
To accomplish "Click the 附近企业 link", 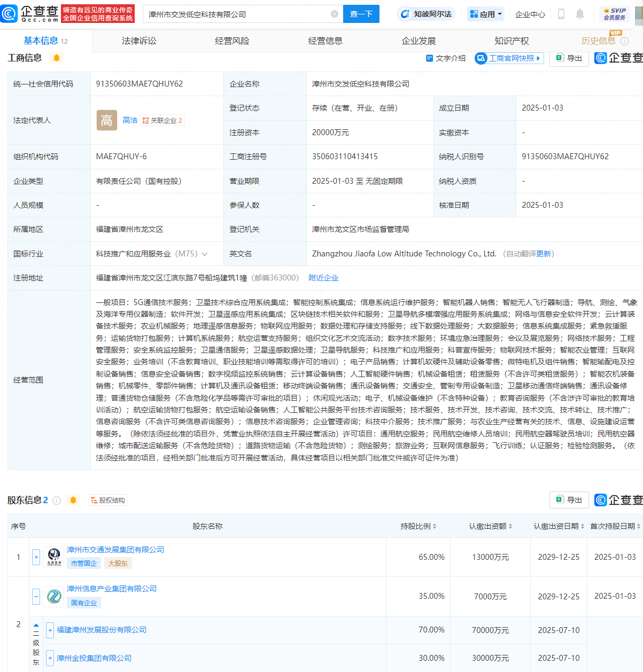I will [x=323, y=278].
